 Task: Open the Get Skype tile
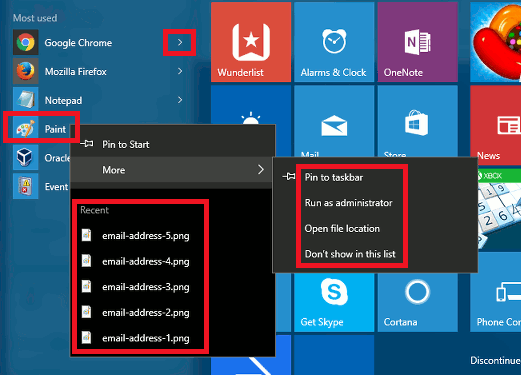334,303
